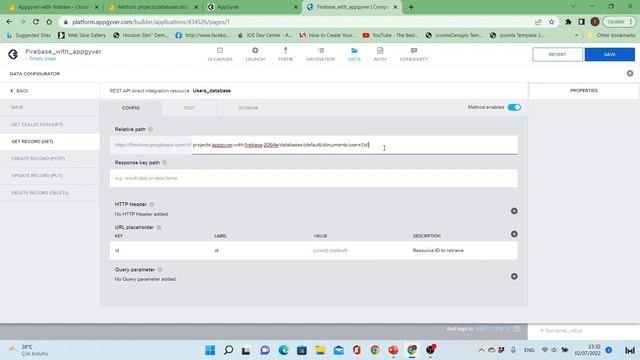Screen dimensions: 640x360
Task: Go to the browser home page
Action: 49,22
